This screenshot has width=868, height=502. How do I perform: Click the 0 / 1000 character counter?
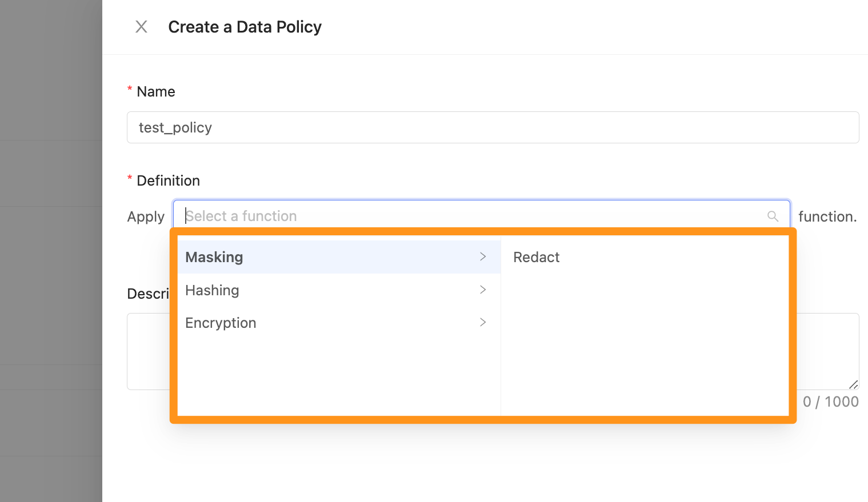point(831,401)
